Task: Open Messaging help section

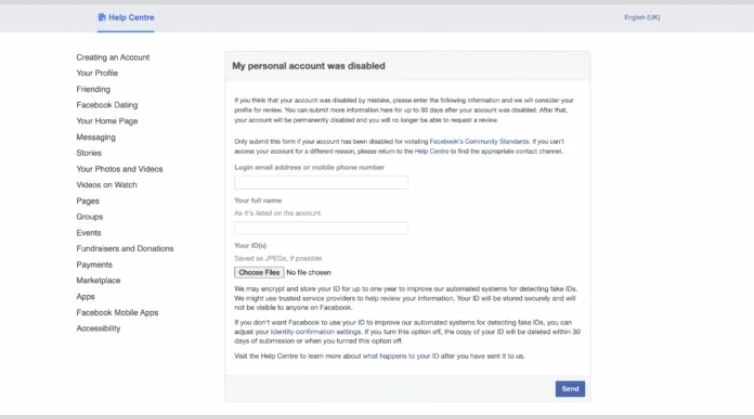Action: tap(96, 137)
